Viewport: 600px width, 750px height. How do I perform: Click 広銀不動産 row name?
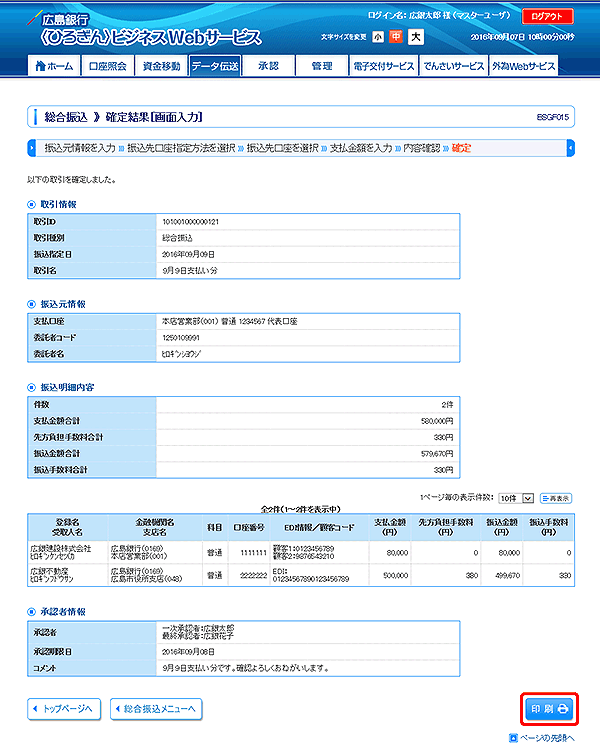click(49, 571)
